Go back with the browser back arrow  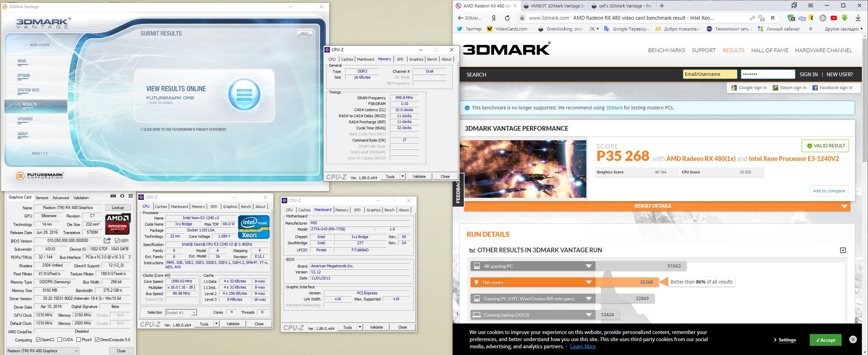460,18
